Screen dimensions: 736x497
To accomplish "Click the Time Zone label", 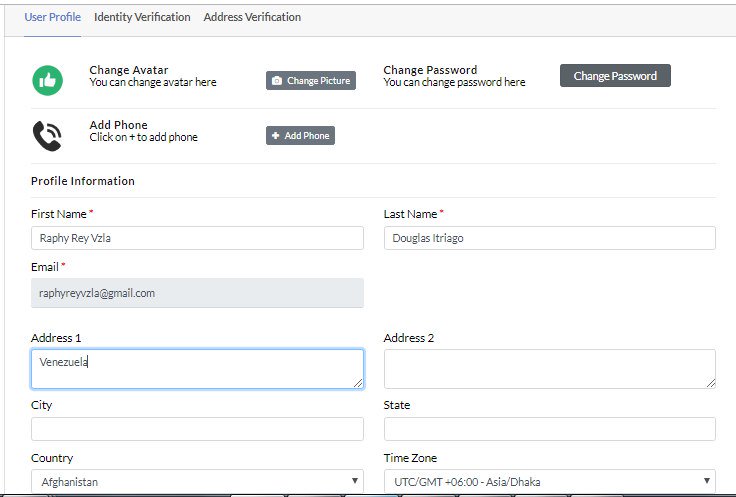I will (x=410, y=458).
